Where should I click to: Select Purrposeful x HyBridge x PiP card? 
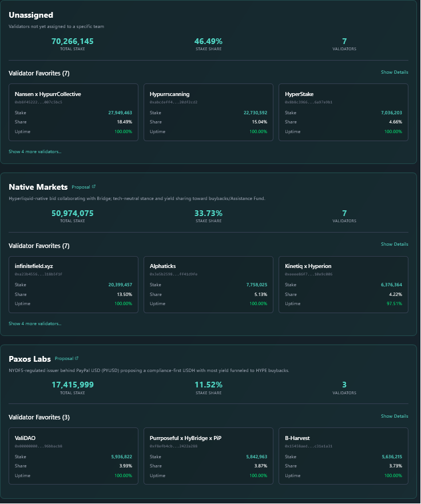pos(208,457)
